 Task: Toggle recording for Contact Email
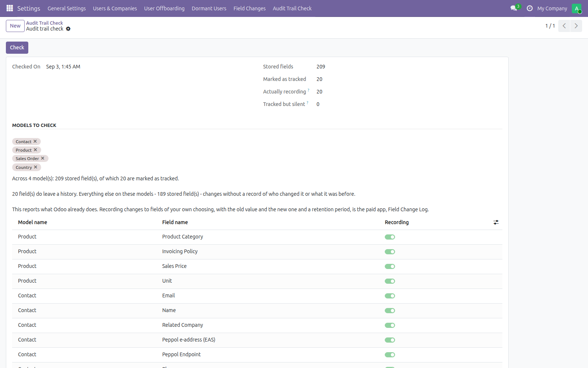(390, 296)
